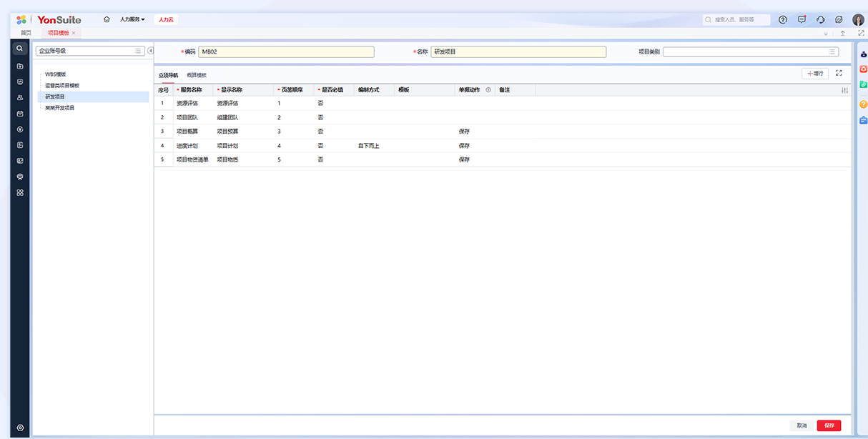Click the 增行 add row button
Viewport: 868px width, 439px height.
tap(815, 73)
